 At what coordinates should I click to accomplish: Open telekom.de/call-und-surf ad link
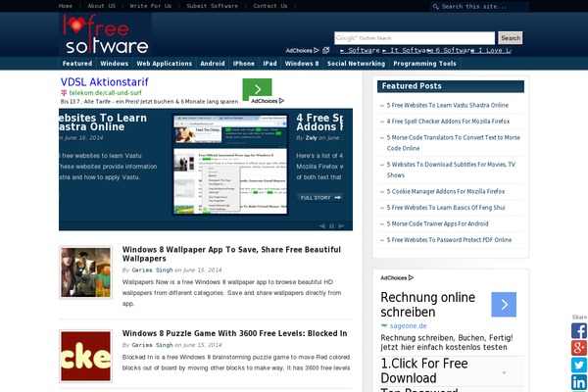pos(106,93)
